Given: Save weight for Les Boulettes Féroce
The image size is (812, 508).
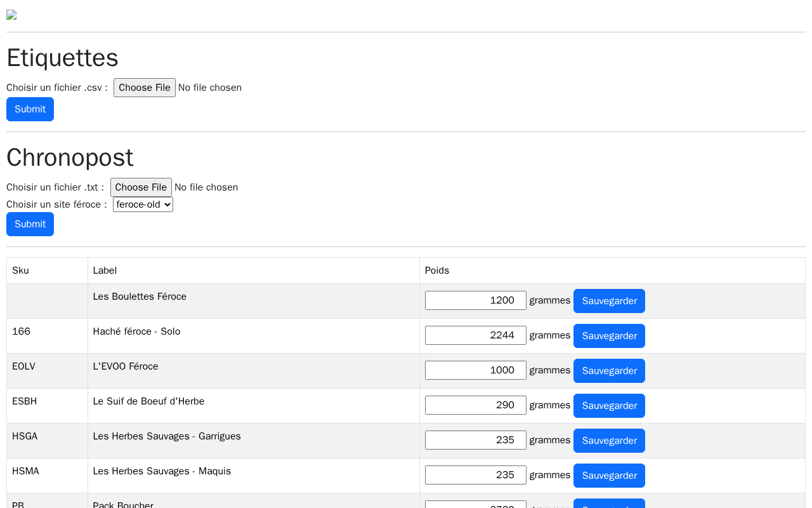Looking at the screenshot, I should 609,301.
